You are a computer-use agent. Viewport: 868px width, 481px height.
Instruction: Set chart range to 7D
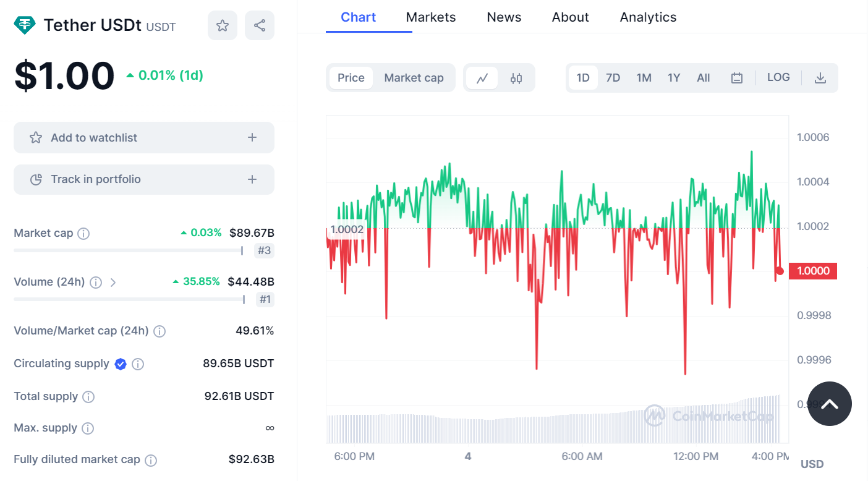click(x=613, y=78)
